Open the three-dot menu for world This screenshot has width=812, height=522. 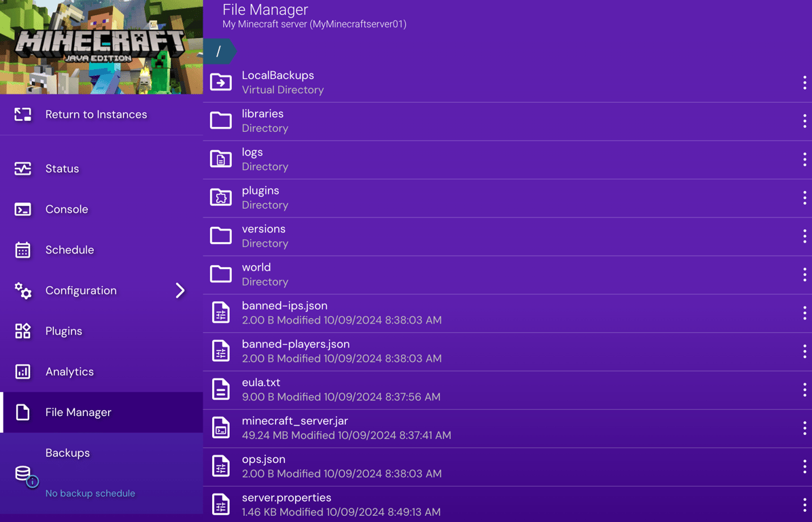click(x=804, y=275)
